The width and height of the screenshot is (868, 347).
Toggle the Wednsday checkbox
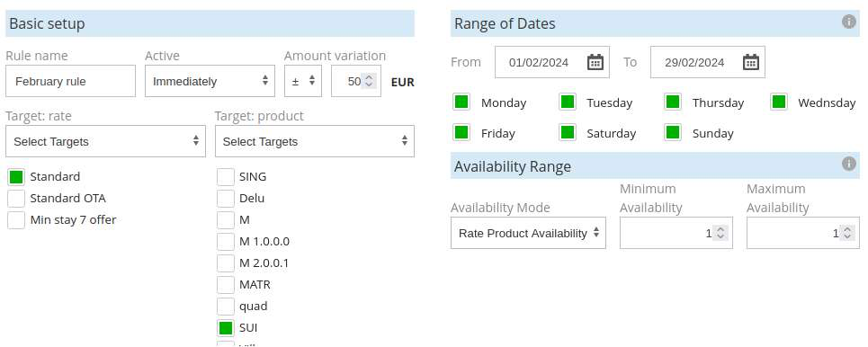click(x=779, y=102)
